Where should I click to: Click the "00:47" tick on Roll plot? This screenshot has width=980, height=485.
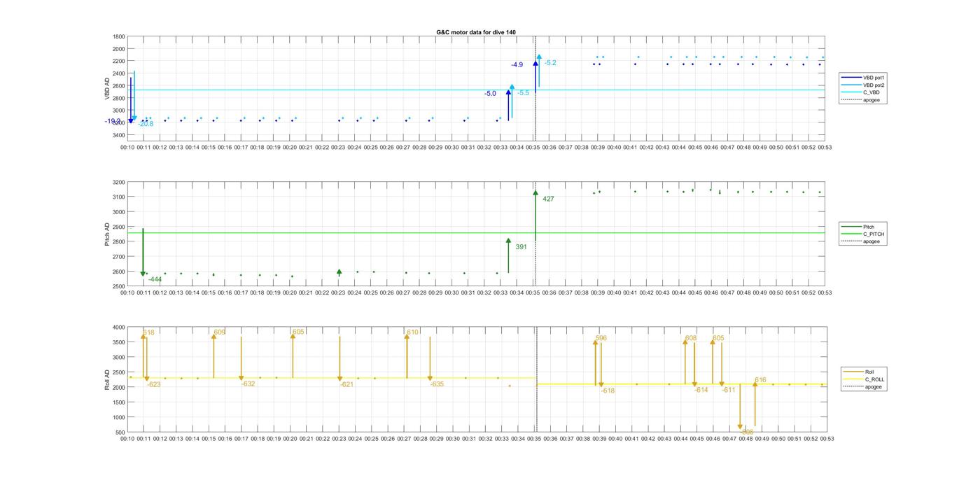pyautogui.click(x=729, y=439)
